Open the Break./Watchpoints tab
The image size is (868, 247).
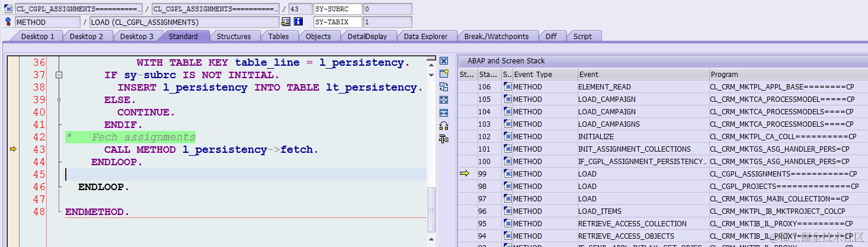(497, 37)
